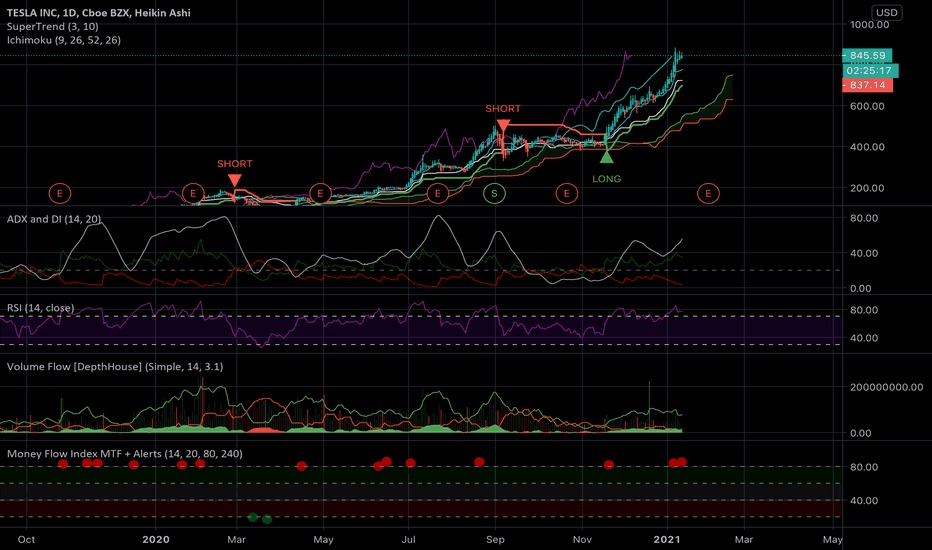Viewport: 932px width, 550px height.
Task: Click the 845.59 current price tag
Action: (867, 55)
